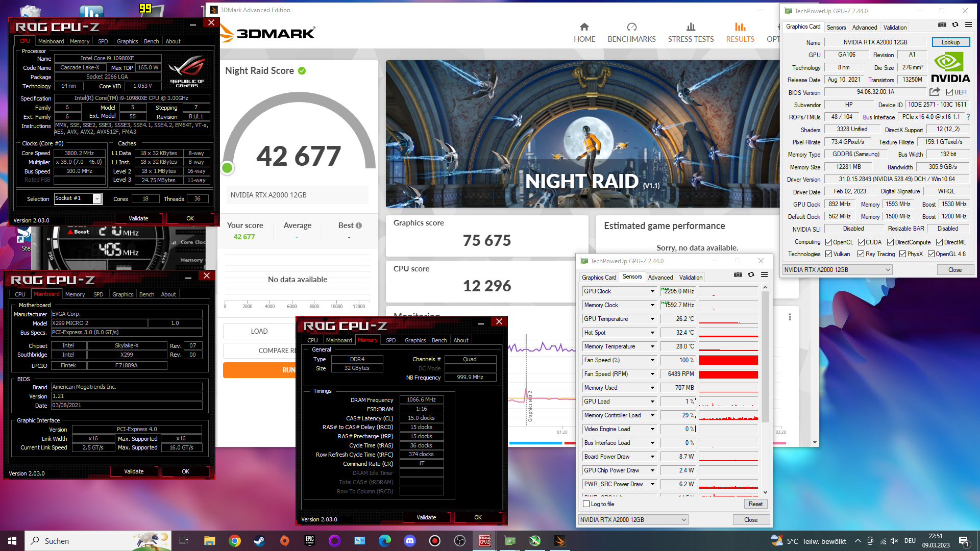The height and width of the screenshot is (551, 980).
Task: Click the Windows taskbar search box
Action: (x=98, y=541)
